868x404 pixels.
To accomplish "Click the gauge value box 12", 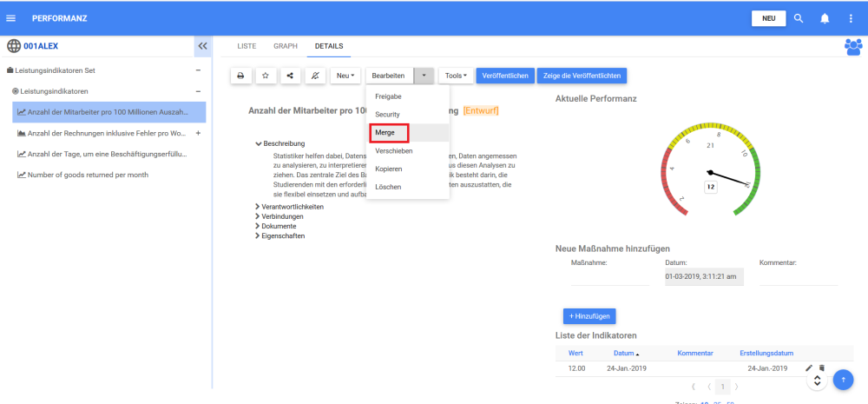I will click(x=711, y=188).
